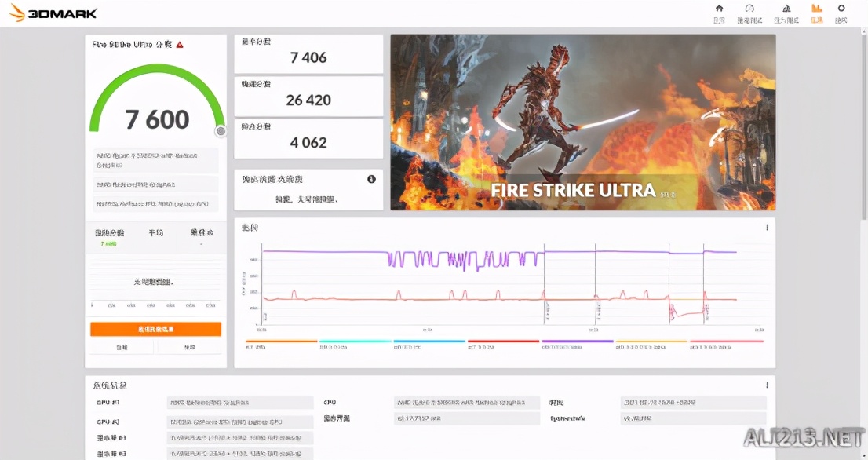Toggle the purple legend series under the chart
868x460 pixels.
[x=578, y=344]
